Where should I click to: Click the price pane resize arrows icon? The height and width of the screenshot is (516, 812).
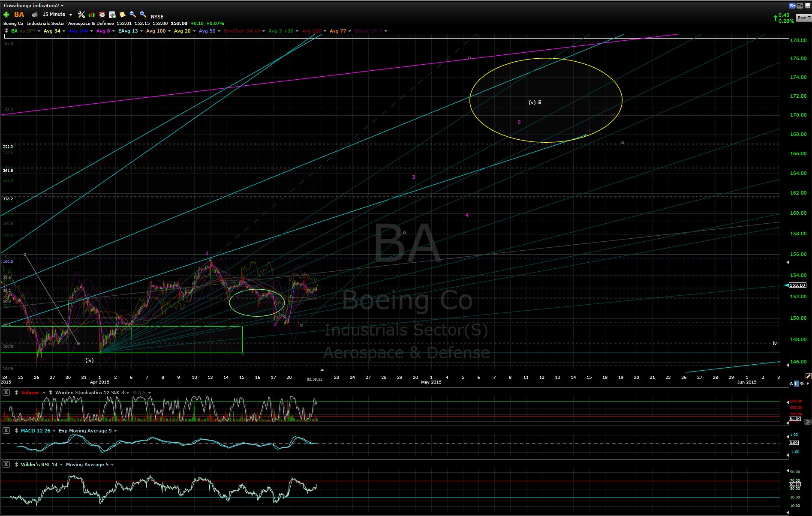[6, 31]
